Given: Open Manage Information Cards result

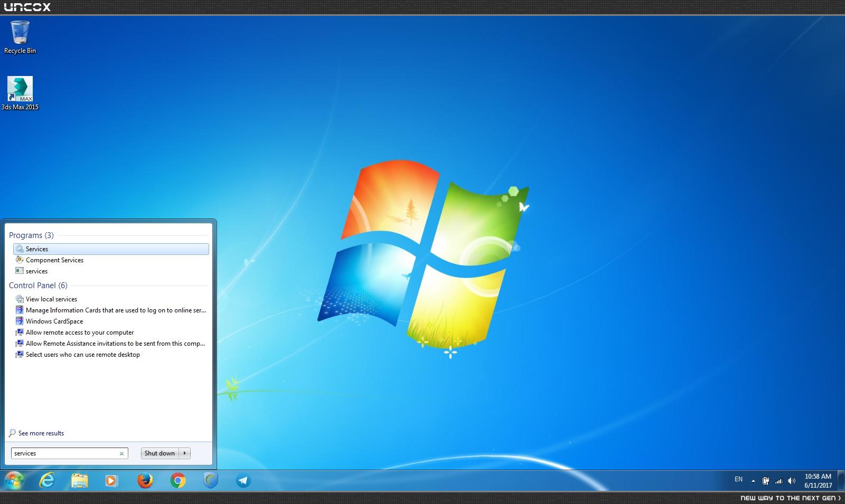Looking at the screenshot, I should point(111,310).
